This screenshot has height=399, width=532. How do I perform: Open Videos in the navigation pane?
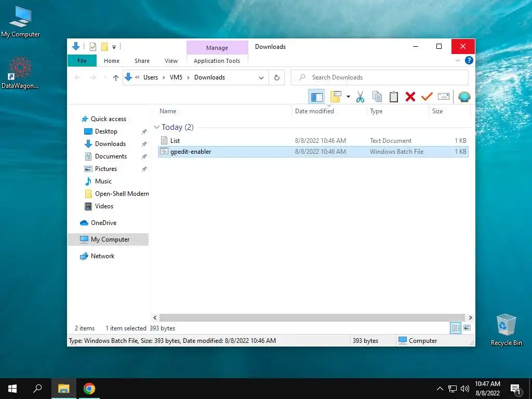tap(104, 206)
